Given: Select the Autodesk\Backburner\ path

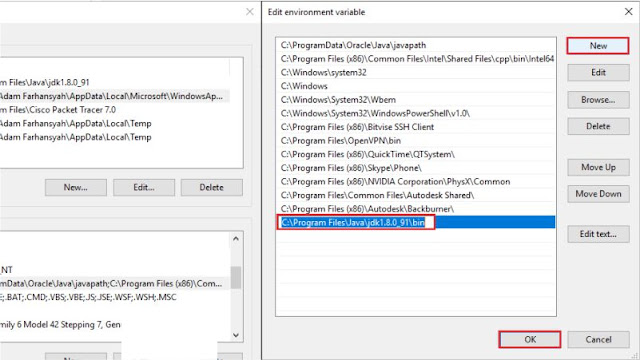Looking at the screenshot, I should click(416, 209).
